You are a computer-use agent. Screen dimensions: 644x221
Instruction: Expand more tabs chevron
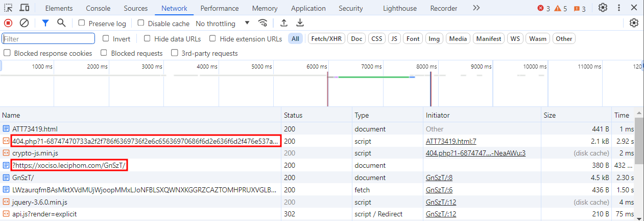(476, 8)
